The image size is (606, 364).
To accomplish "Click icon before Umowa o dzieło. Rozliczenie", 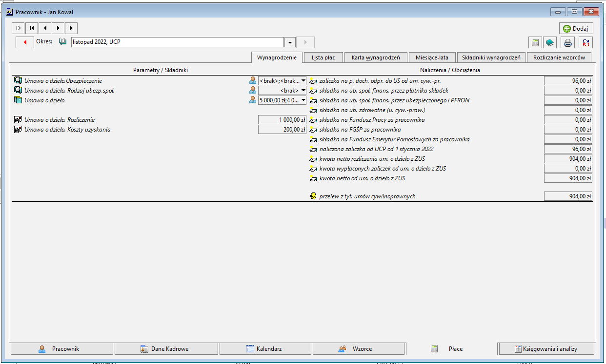I will [x=19, y=119].
